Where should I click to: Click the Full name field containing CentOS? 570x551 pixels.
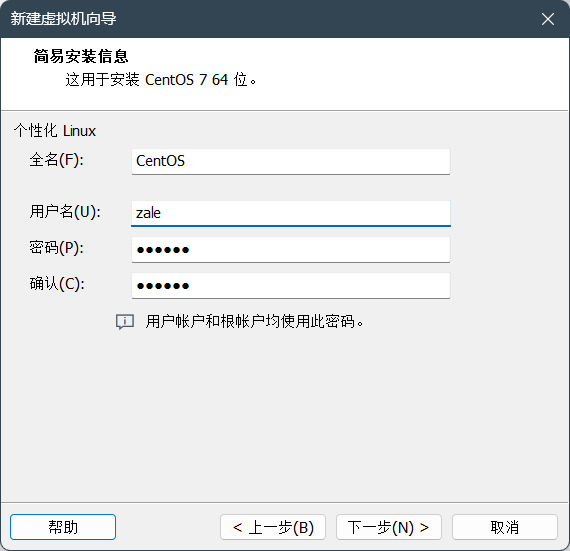click(x=291, y=161)
